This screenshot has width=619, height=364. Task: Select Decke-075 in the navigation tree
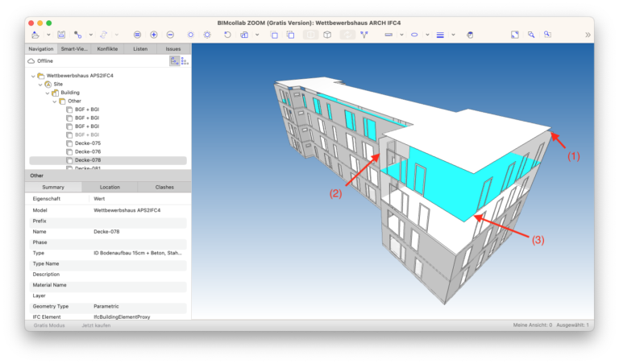coord(87,143)
